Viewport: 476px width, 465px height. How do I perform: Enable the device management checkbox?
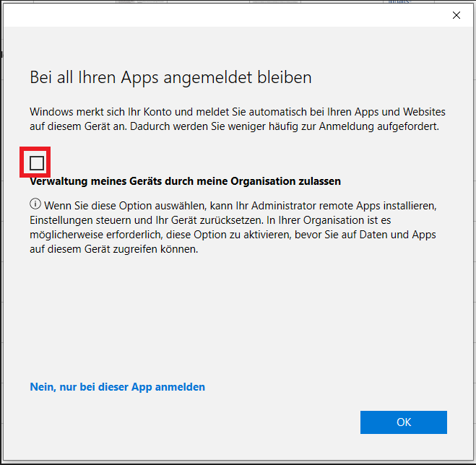(37, 162)
